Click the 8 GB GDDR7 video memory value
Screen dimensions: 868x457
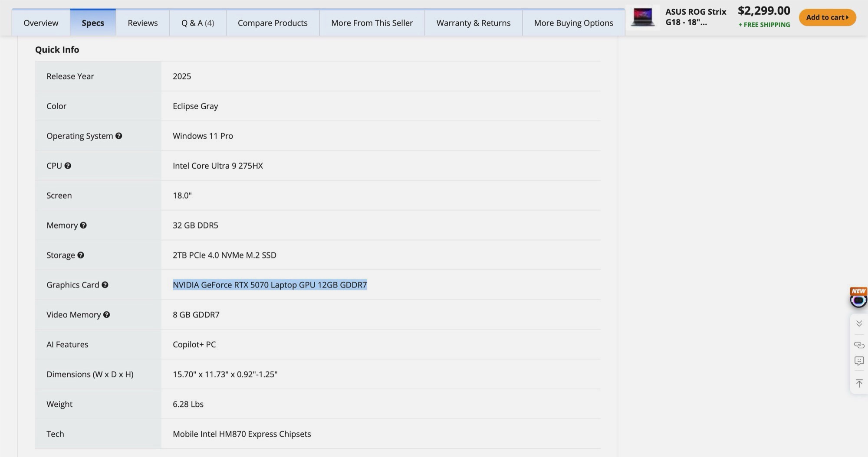click(x=196, y=315)
